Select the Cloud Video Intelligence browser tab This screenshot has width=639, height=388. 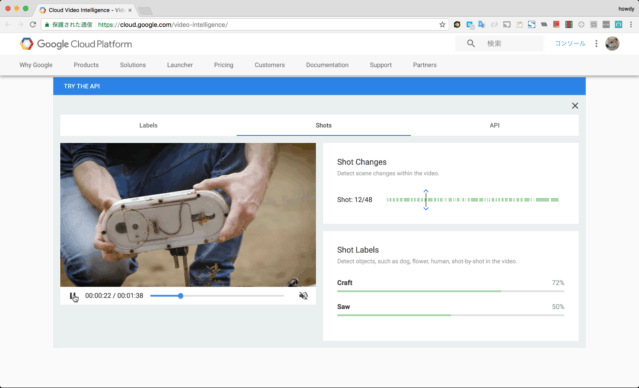(x=85, y=10)
